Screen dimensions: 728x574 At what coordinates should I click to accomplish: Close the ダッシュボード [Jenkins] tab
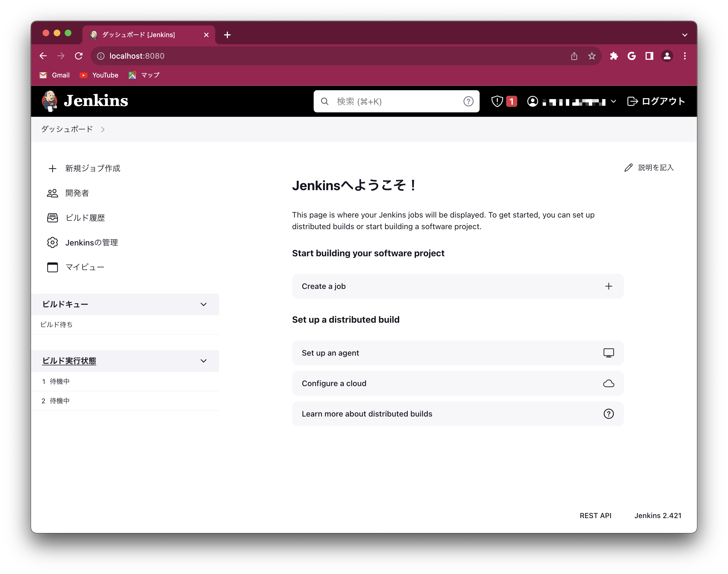(206, 35)
